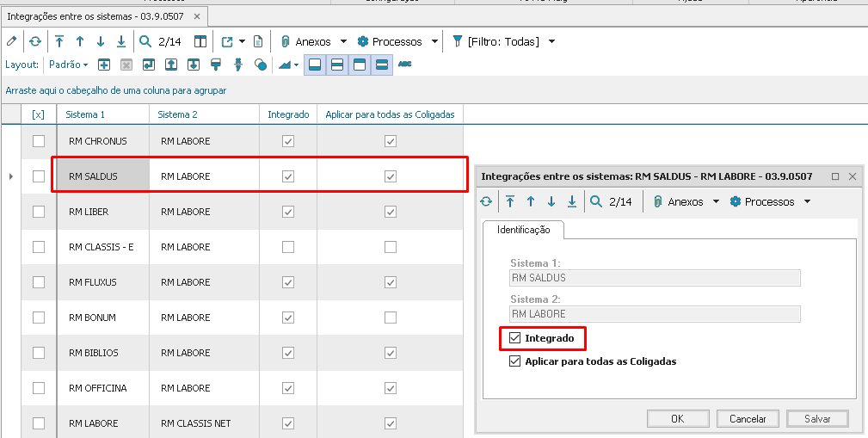
Task: Toggle the top panel layout button
Action: point(360,65)
